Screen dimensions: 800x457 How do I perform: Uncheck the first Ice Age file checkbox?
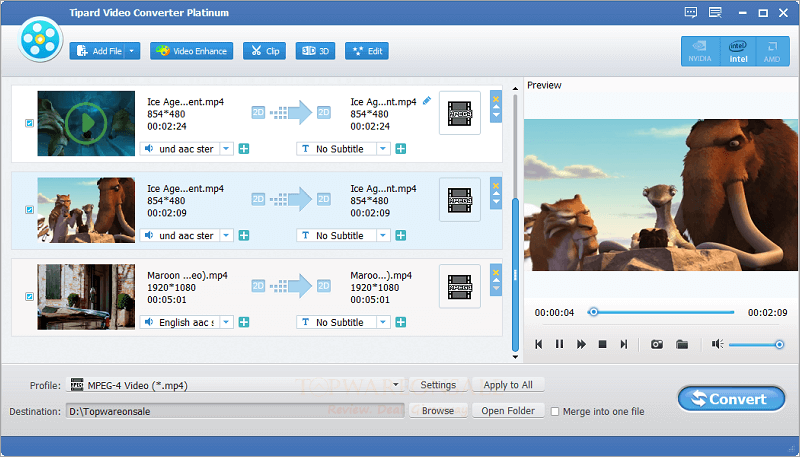click(30, 123)
